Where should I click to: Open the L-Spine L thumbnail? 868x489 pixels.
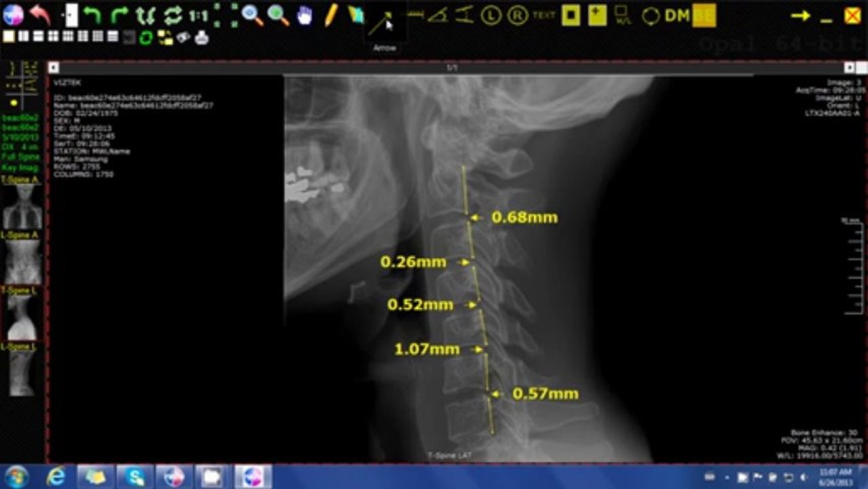click(x=22, y=373)
